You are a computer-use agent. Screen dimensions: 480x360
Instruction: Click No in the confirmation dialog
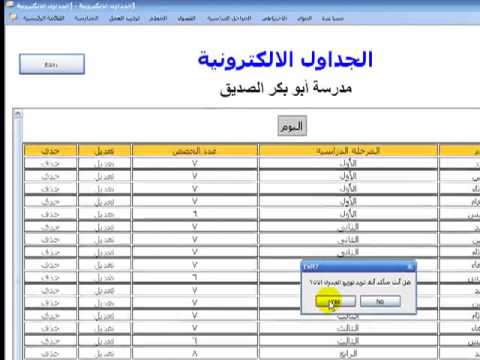380,301
